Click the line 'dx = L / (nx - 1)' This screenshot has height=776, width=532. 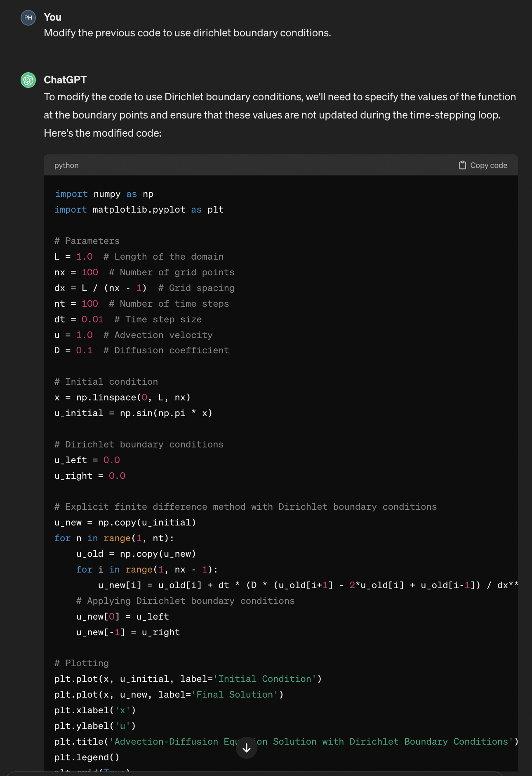coord(144,288)
